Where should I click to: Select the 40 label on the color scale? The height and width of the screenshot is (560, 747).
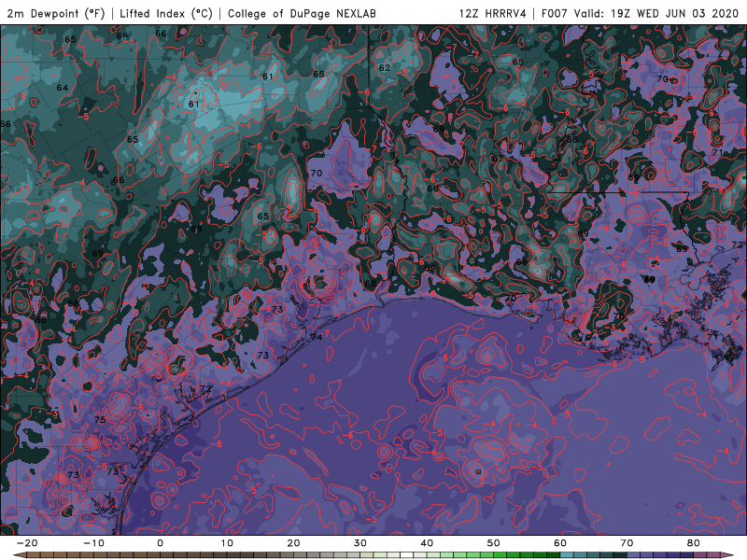427,543
